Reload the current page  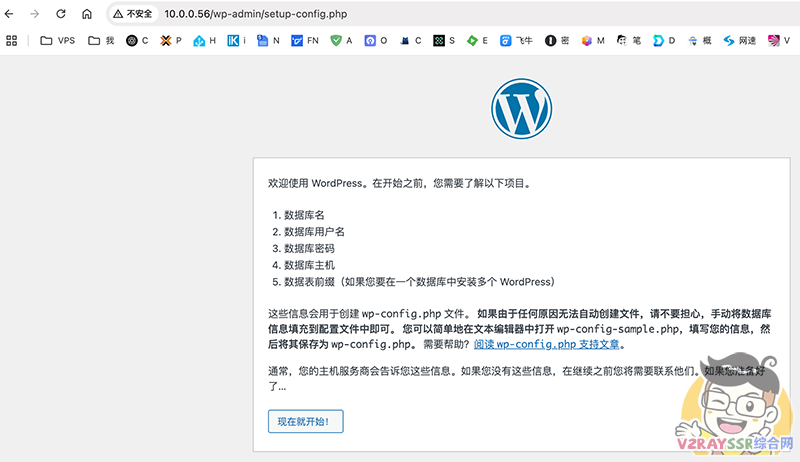coord(61,14)
